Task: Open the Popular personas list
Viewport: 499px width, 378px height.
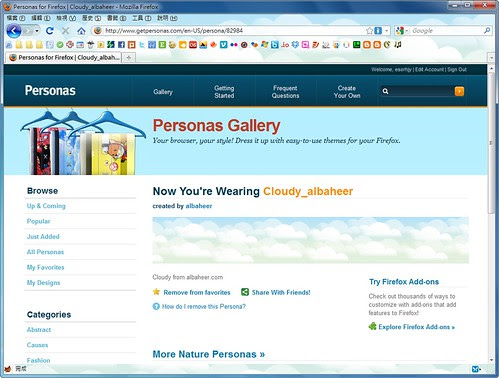Action: [38, 221]
